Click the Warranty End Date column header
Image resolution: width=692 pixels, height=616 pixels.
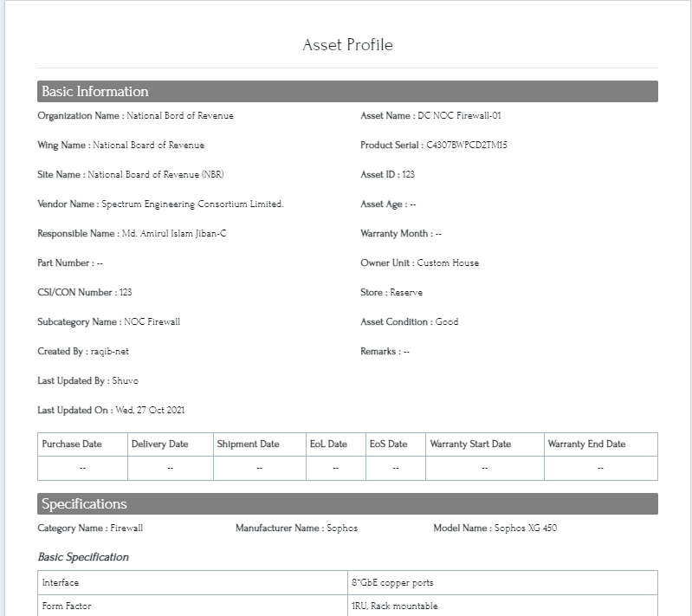(x=586, y=444)
